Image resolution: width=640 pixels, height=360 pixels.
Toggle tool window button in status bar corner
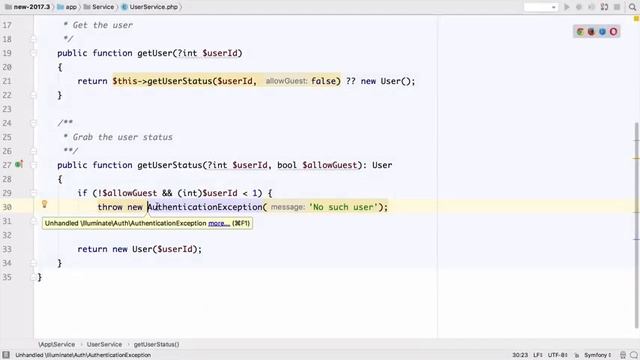click(x=6, y=355)
